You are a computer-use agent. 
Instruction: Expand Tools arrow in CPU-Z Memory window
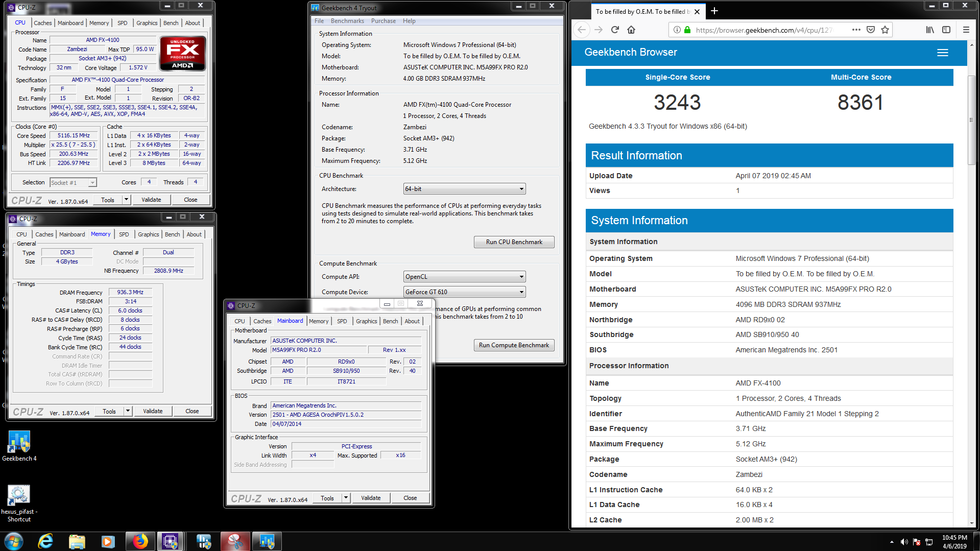[128, 411]
